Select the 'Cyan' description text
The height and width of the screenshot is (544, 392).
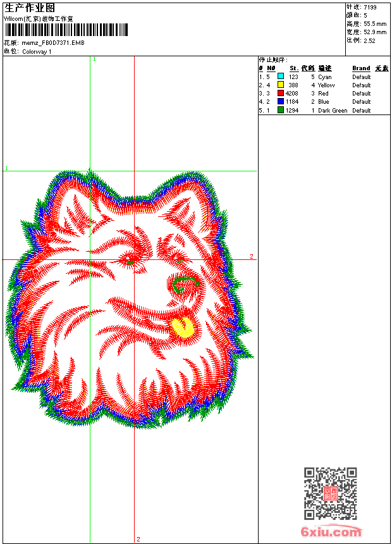(325, 77)
